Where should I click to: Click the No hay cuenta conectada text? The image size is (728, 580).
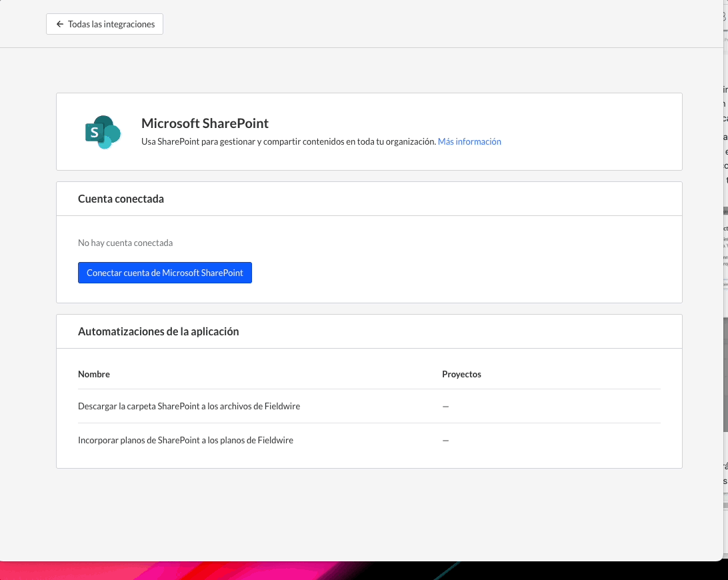click(x=125, y=243)
